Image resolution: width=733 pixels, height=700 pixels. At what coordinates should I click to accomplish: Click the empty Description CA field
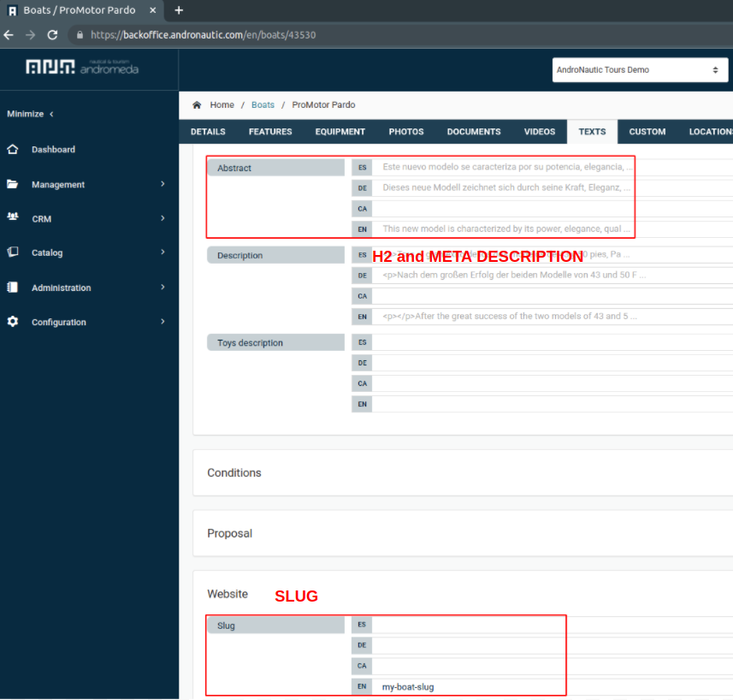[552, 296]
